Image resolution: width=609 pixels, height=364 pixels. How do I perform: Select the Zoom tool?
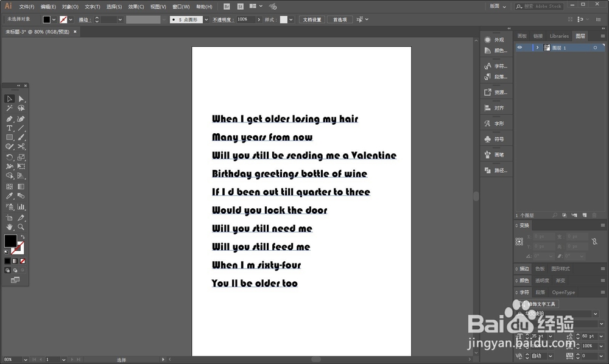coord(21,227)
